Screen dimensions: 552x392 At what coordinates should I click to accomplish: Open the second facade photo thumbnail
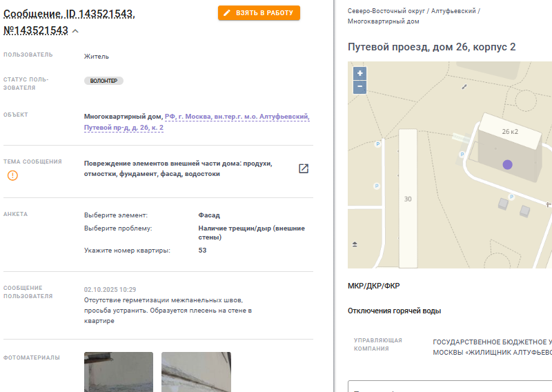click(x=196, y=372)
